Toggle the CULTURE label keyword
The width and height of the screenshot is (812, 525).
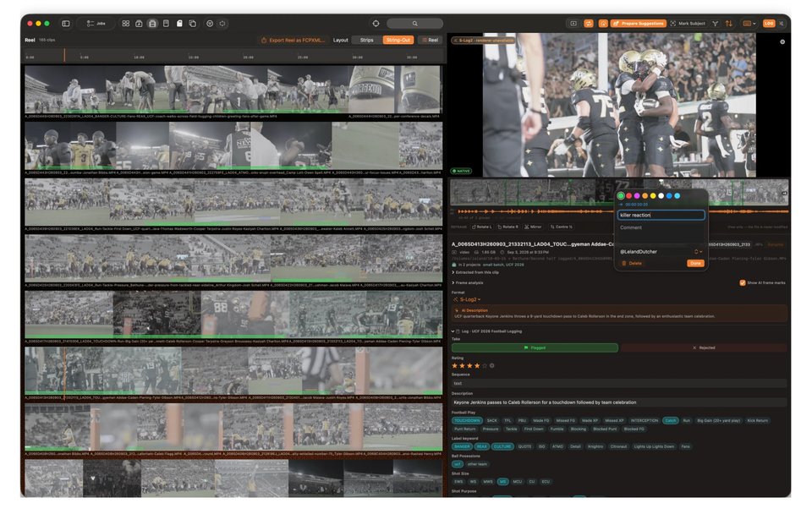pos(502,446)
